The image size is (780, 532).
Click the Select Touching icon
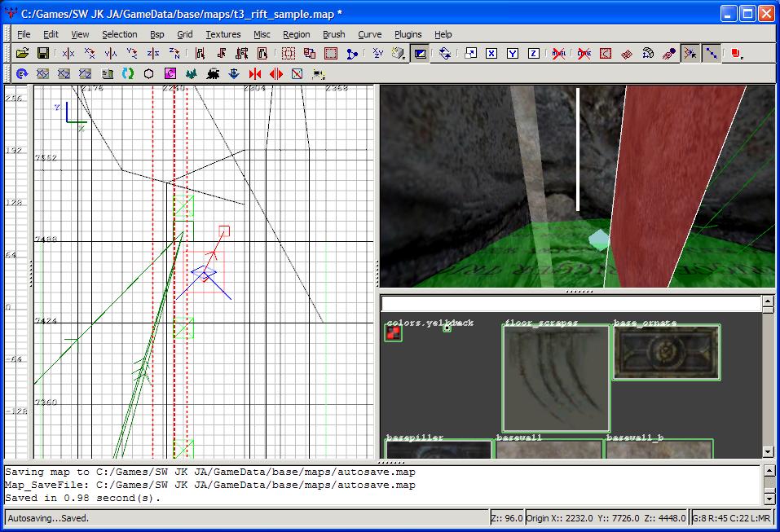click(x=222, y=53)
